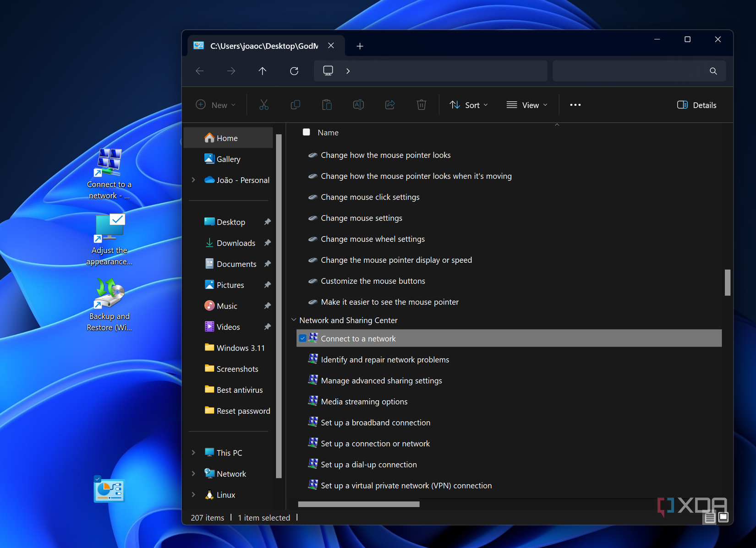The height and width of the screenshot is (548, 756).
Task: Toggle the select-all checkbox beside Name
Action: pyautogui.click(x=307, y=132)
